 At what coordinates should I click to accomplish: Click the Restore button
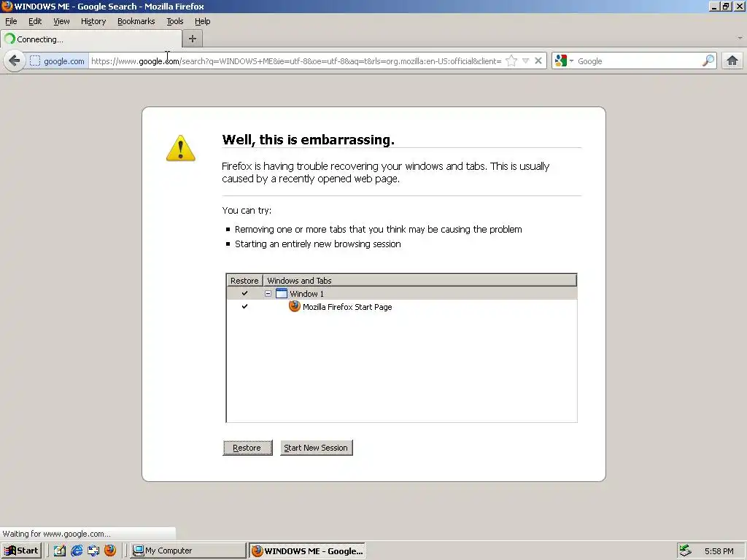tap(248, 448)
